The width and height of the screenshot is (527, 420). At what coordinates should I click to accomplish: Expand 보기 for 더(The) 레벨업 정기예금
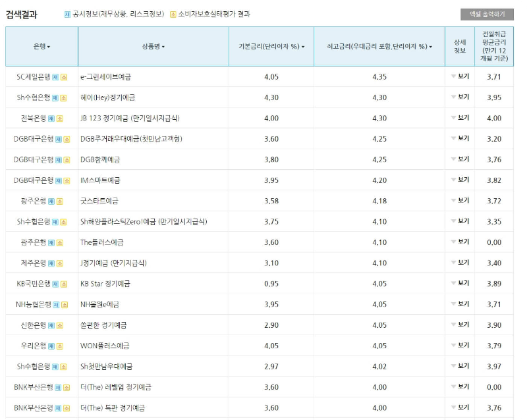(x=460, y=386)
